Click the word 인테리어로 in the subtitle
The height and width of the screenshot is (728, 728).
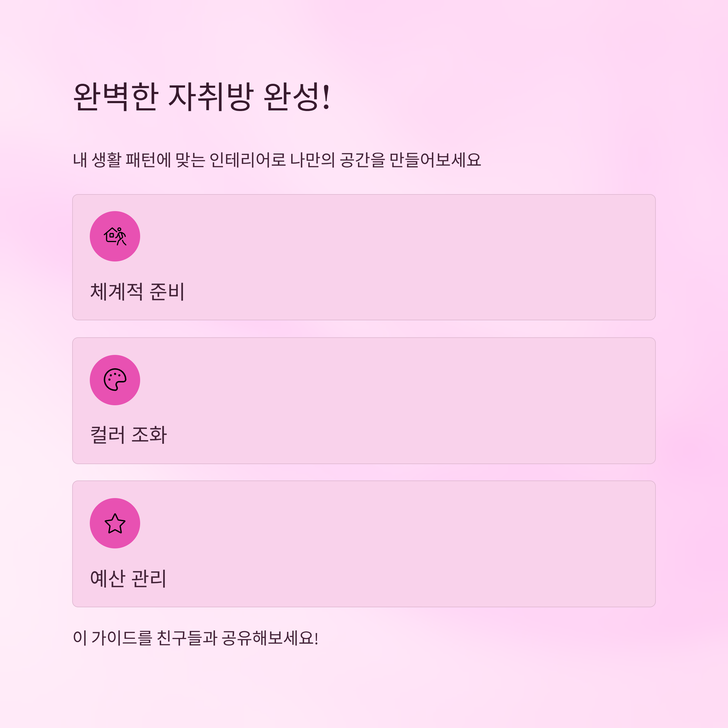point(248,160)
